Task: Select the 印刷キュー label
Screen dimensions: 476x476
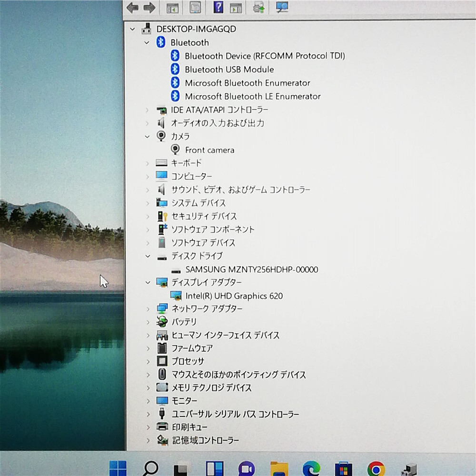Action: click(x=190, y=427)
